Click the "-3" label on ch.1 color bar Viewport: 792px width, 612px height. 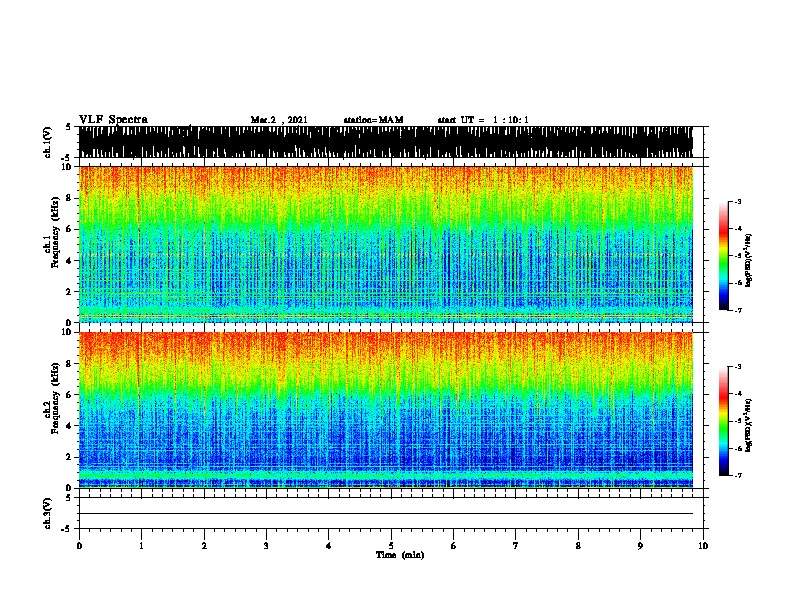pos(737,201)
